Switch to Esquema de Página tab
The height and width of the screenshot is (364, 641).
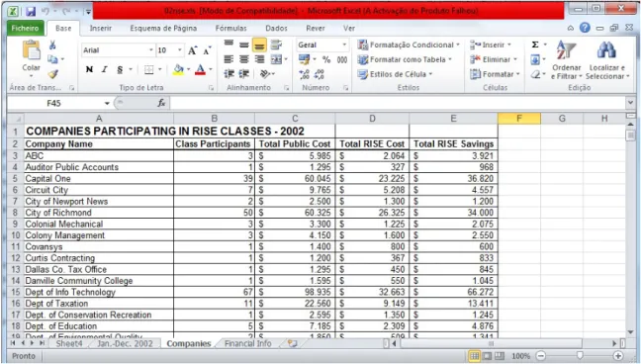[163, 29]
